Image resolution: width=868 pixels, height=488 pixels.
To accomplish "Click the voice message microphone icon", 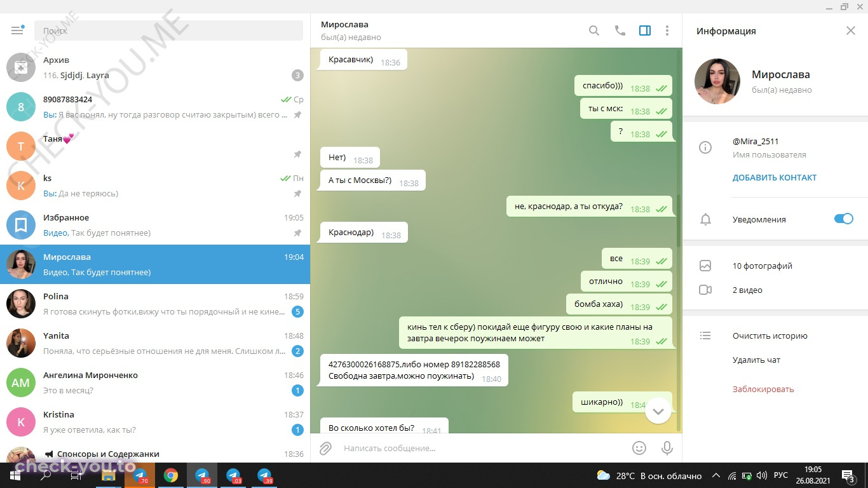I will 667,448.
